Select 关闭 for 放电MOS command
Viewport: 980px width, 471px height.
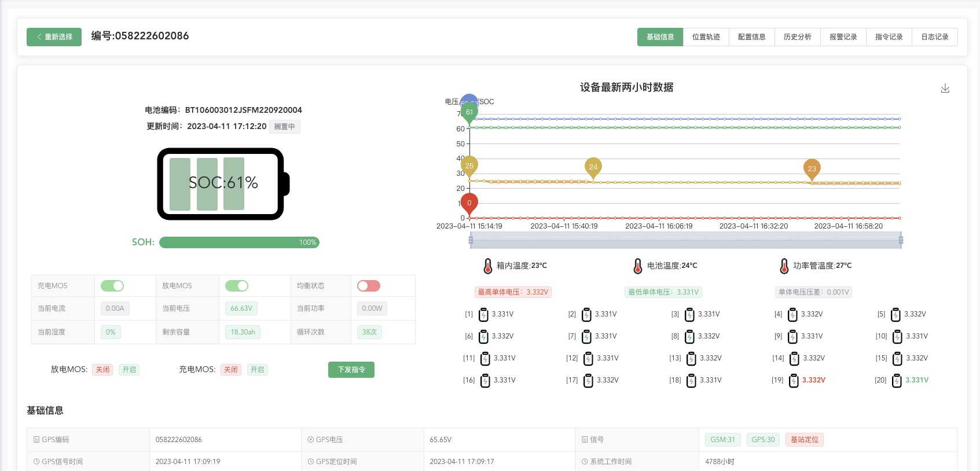point(102,370)
